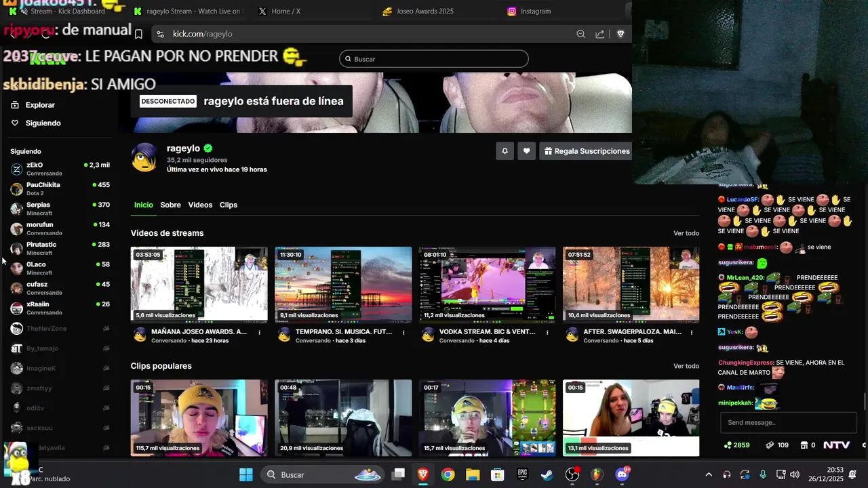The width and height of the screenshot is (868, 488).
Task: Switch to the Sobre tab
Action: pyautogui.click(x=170, y=205)
